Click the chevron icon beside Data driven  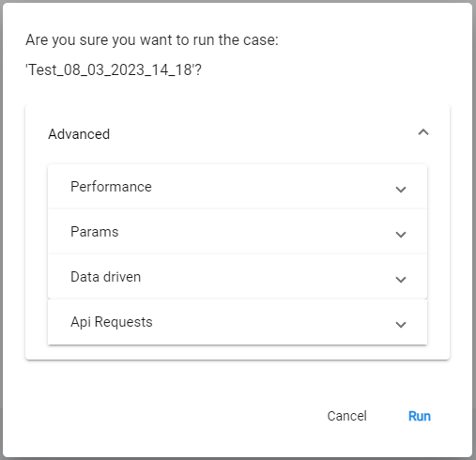[x=401, y=280]
